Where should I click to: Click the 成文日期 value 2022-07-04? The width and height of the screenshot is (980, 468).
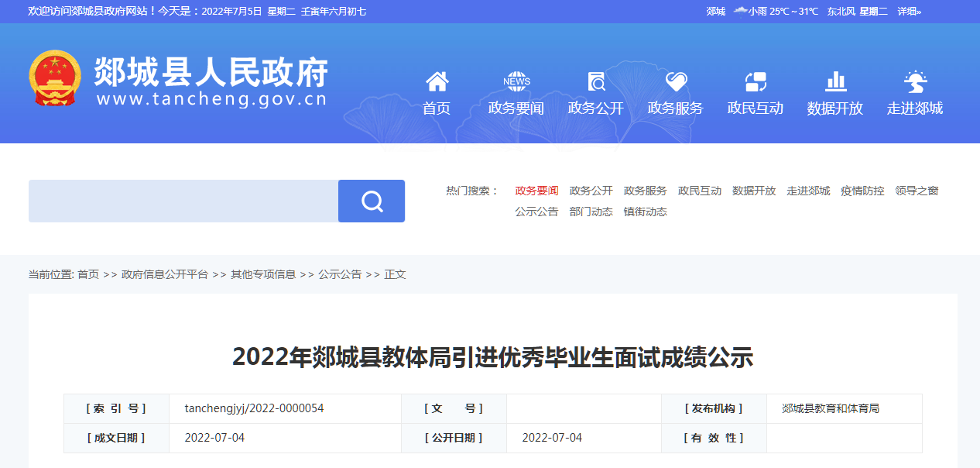click(x=214, y=438)
